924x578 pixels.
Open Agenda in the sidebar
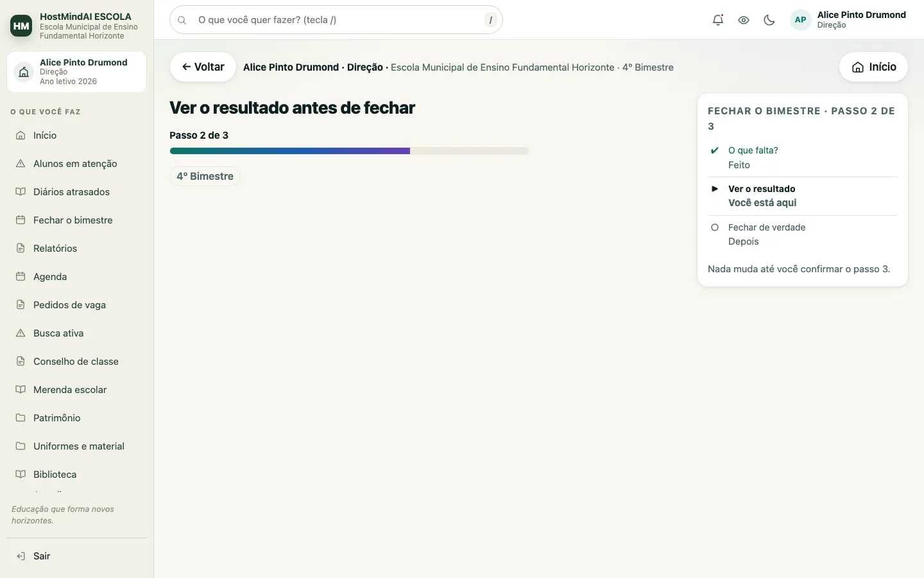click(x=76, y=277)
